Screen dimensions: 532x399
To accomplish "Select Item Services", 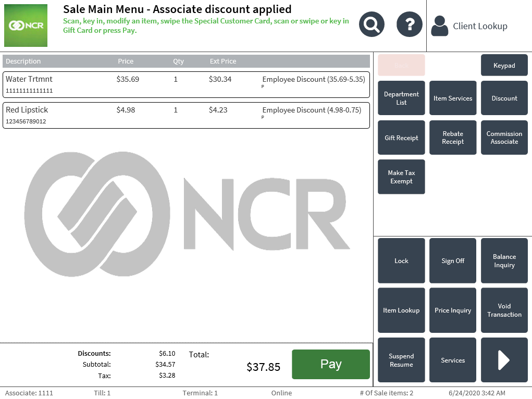I will [x=453, y=98].
